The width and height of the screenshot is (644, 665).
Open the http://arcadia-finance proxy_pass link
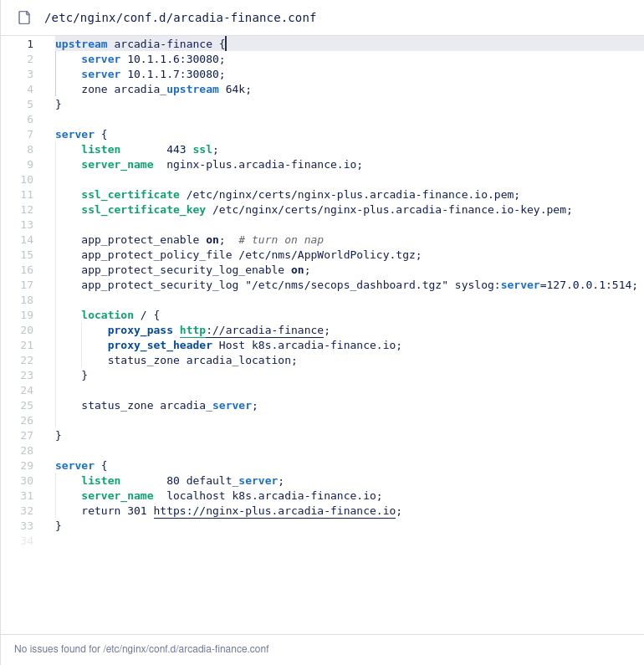[252, 330]
